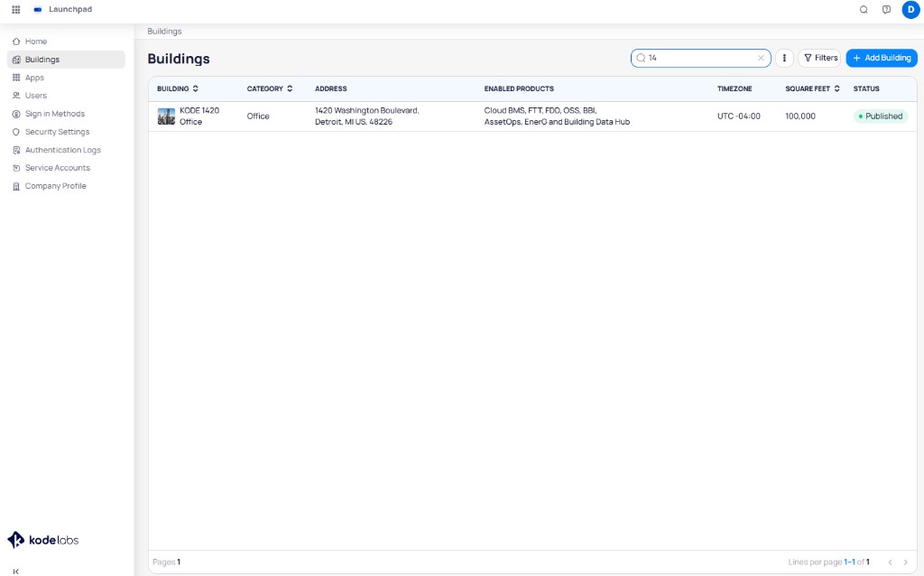This screenshot has width=924, height=576.
Task: Open Users page in sidebar
Action: point(66,96)
